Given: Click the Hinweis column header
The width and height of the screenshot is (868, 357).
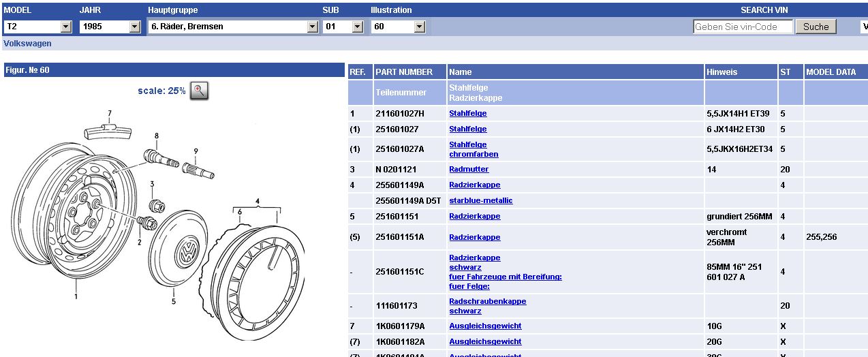Looking at the screenshot, I should [x=722, y=72].
